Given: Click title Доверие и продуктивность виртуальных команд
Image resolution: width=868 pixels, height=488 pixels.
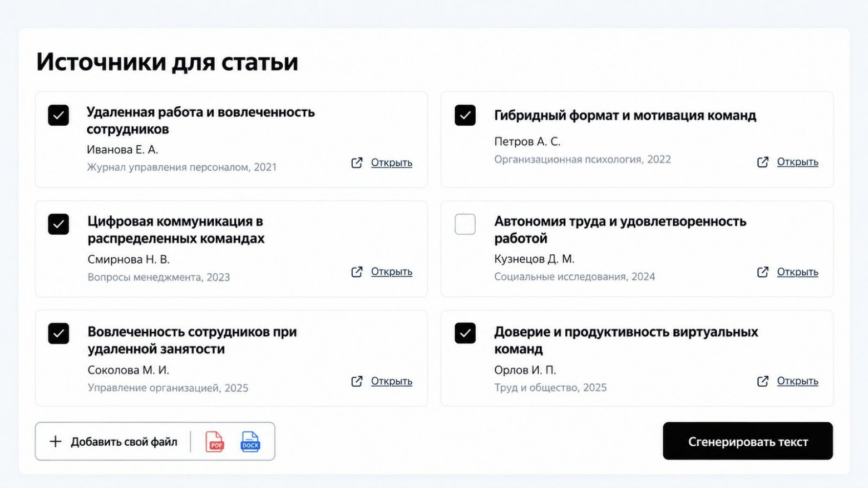Looking at the screenshot, I should point(626,341).
